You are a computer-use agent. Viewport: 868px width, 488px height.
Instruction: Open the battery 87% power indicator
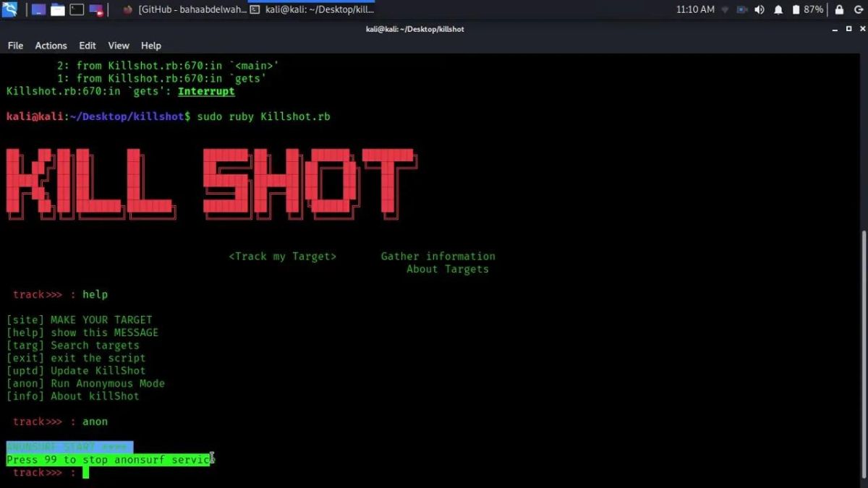(x=807, y=9)
